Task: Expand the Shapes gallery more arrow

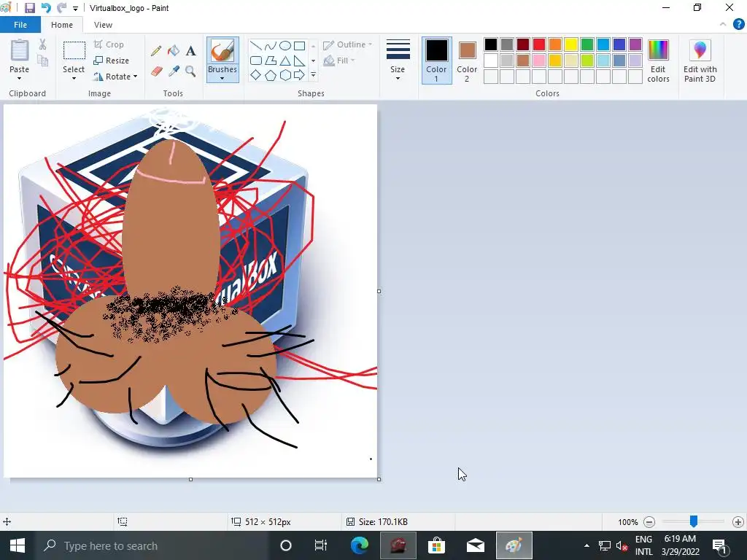Action: (x=314, y=75)
